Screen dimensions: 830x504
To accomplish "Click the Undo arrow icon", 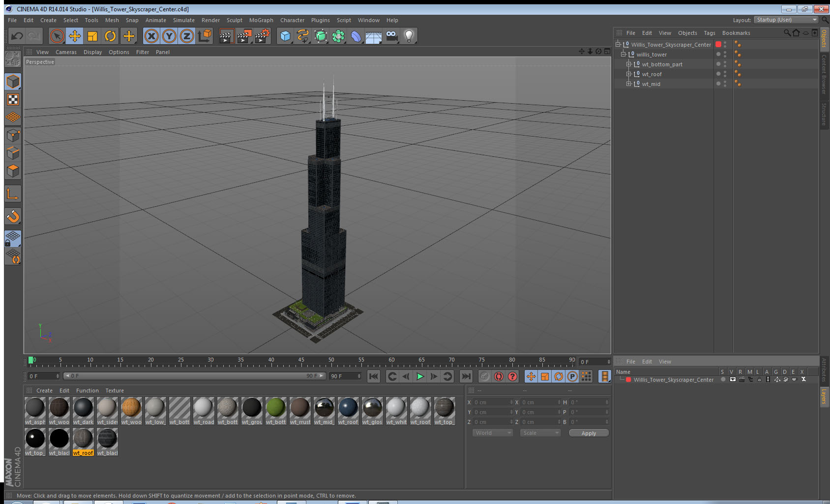I will (x=17, y=36).
